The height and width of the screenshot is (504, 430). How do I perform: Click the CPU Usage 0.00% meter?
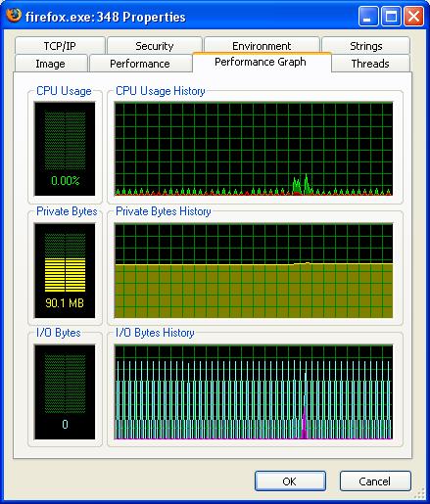(x=65, y=149)
